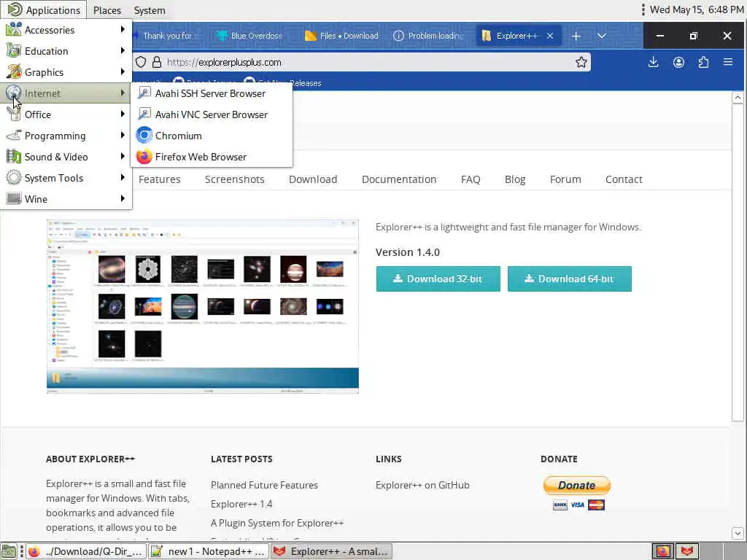
Task: Open the Office menu category
Action: (x=66, y=114)
